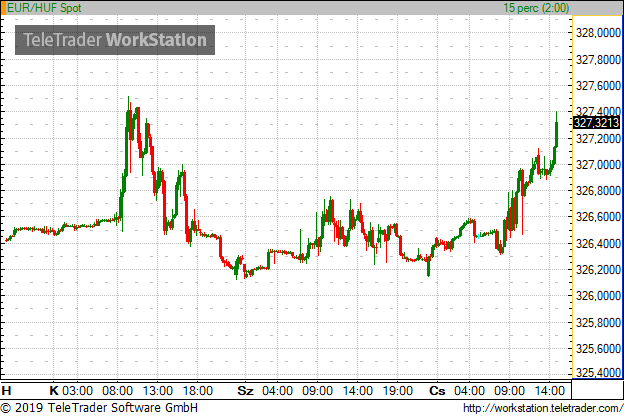
Task: Click the 04:00 time label after Sz
Action: (277, 391)
